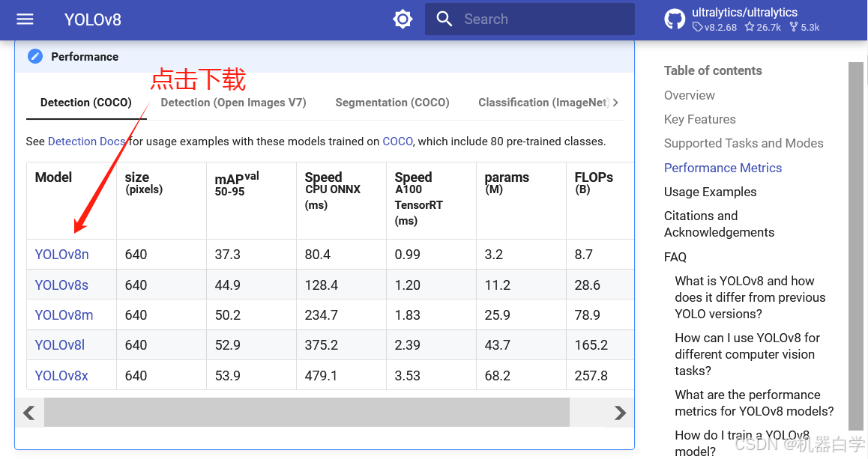Download the YOLOv8l model
This screenshot has height=459, width=868.
(x=60, y=345)
